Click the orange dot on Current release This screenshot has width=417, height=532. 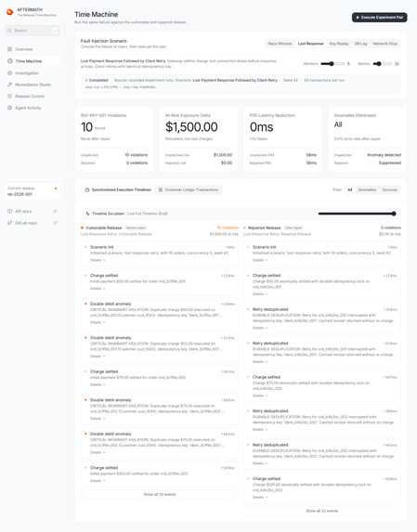[x=56, y=188]
